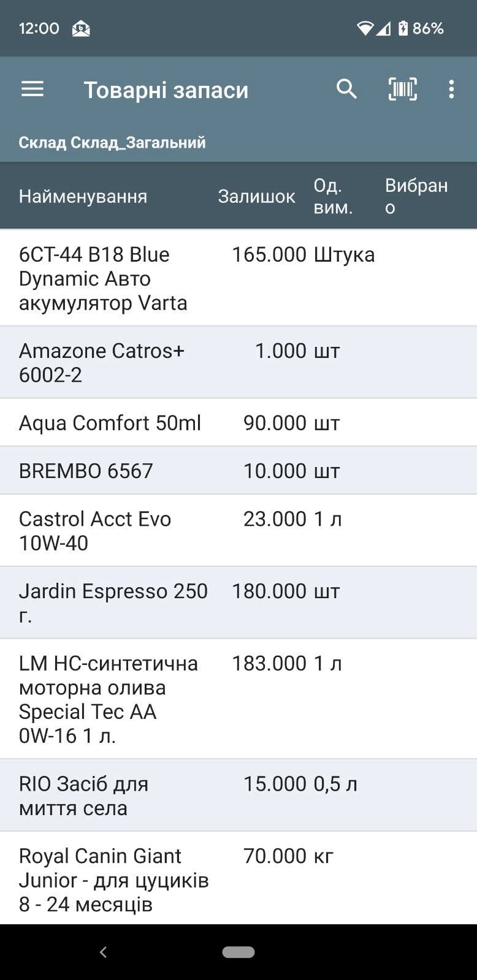This screenshot has width=477, height=980.
Task: Tap the Найменування column header
Action: pyautogui.click(x=83, y=196)
